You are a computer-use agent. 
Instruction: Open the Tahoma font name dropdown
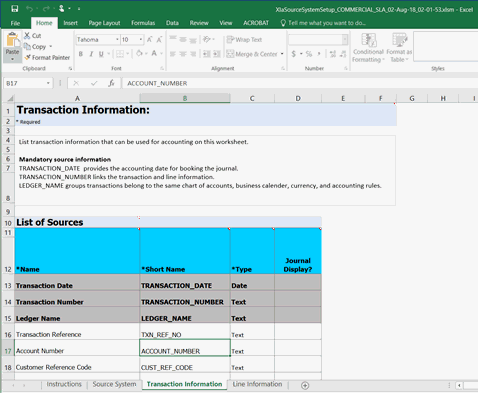pyautogui.click(x=117, y=40)
